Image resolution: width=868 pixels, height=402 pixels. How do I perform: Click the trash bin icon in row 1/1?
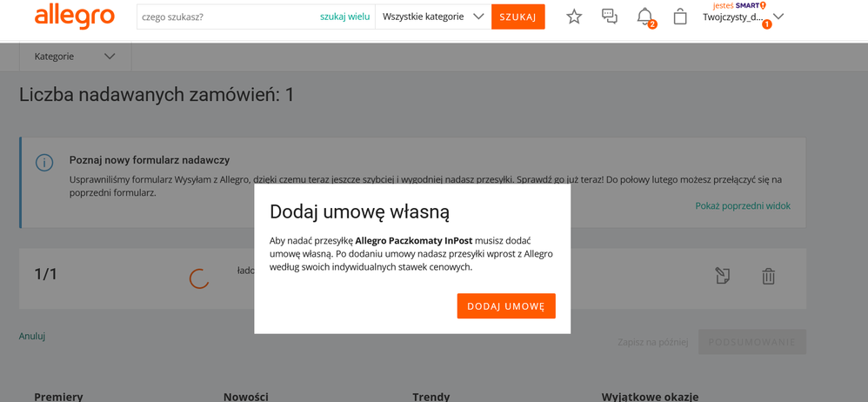point(768,276)
